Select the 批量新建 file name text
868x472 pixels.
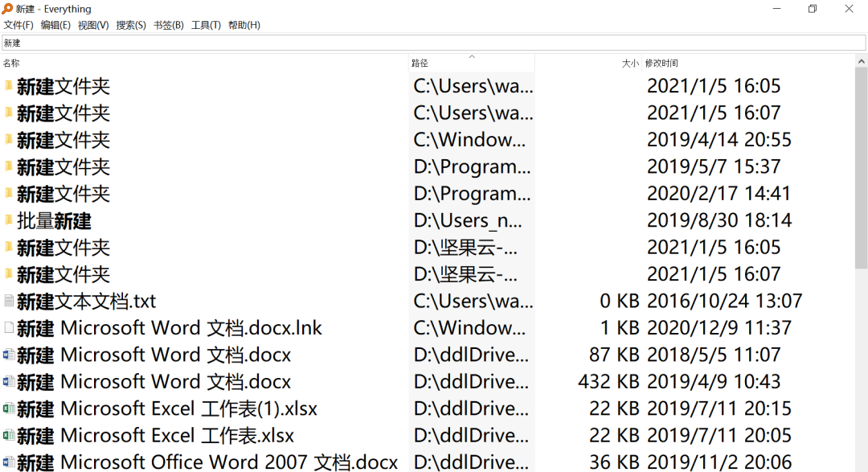(55, 221)
